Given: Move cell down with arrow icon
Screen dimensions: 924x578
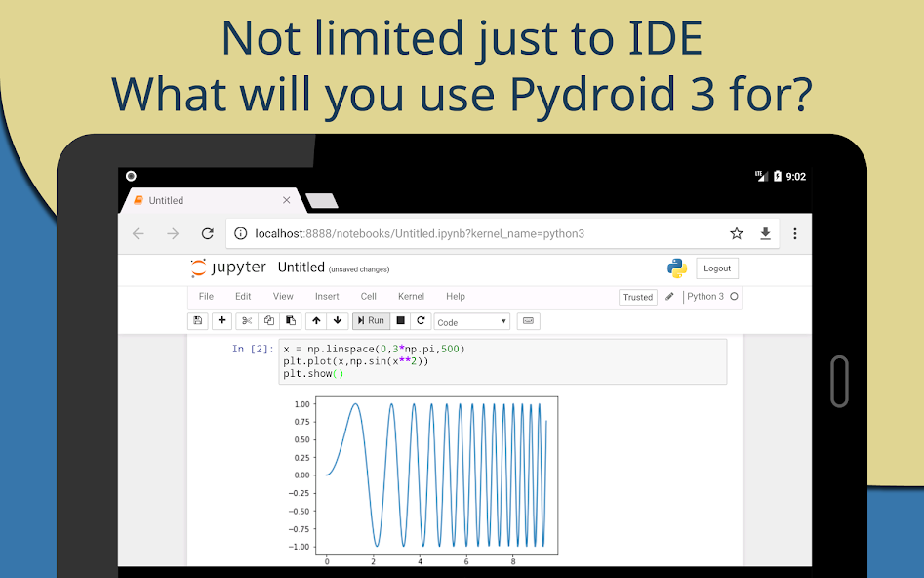Looking at the screenshot, I should (337, 320).
